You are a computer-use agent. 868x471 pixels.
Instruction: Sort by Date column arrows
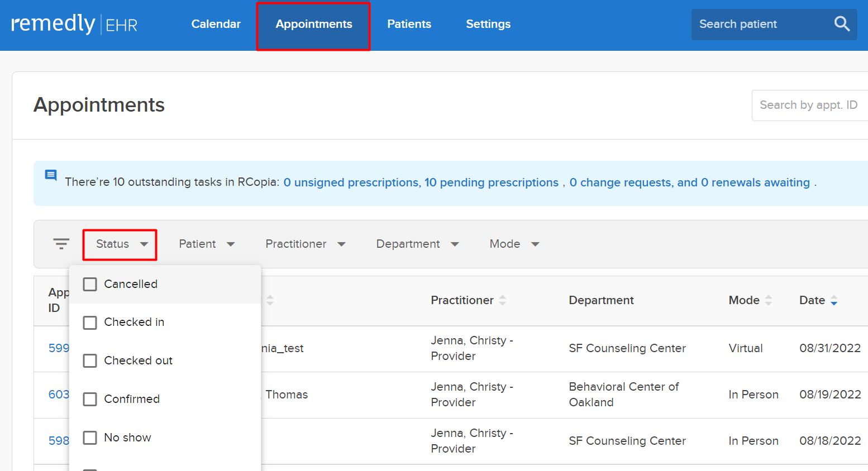[x=834, y=300]
